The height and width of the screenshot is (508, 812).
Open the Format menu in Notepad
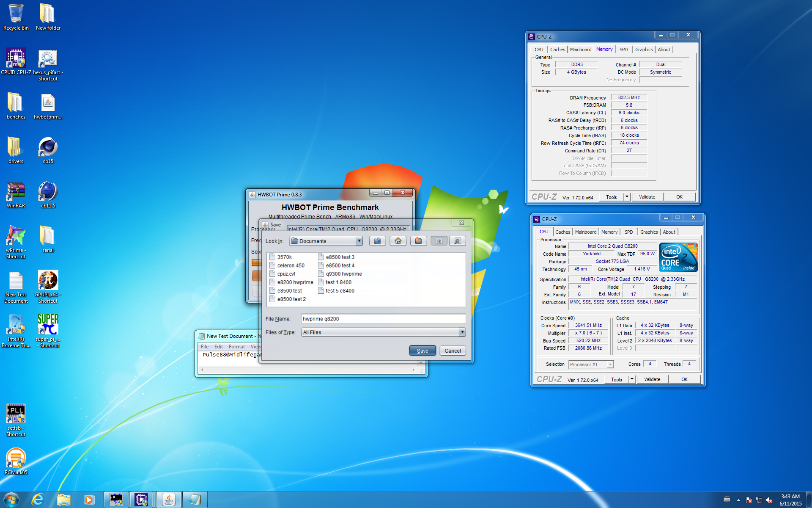[236, 347]
